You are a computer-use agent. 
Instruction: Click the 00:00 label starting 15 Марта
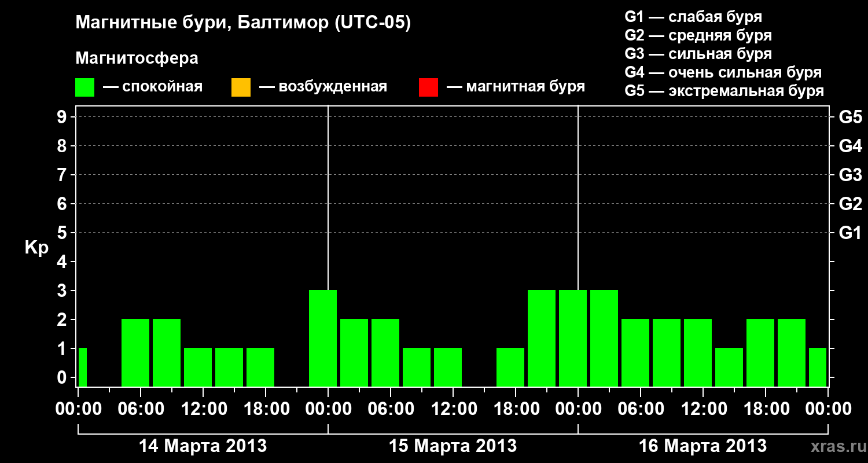(x=328, y=409)
